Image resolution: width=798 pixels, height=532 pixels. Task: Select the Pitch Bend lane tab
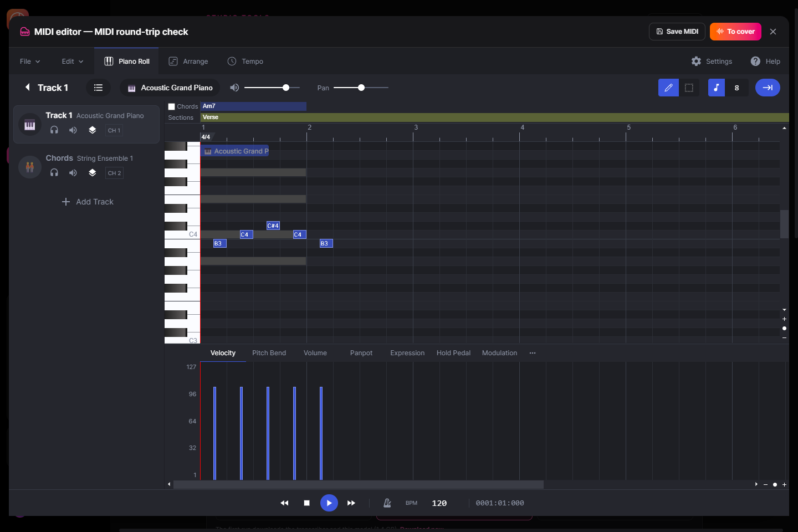point(269,353)
